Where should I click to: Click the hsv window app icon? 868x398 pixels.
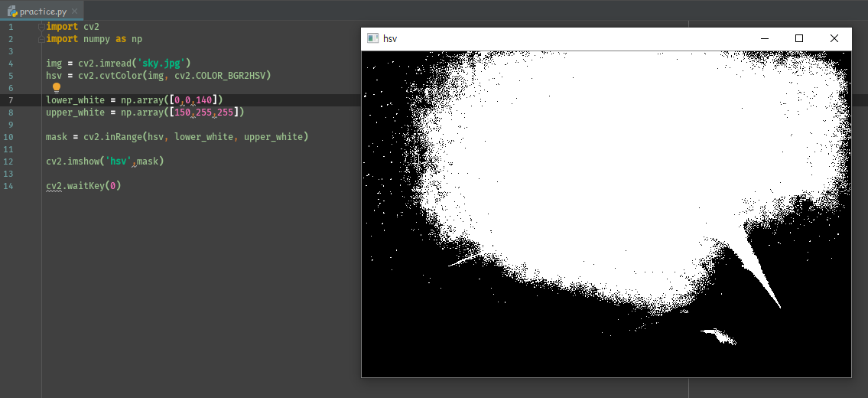(x=373, y=38)
